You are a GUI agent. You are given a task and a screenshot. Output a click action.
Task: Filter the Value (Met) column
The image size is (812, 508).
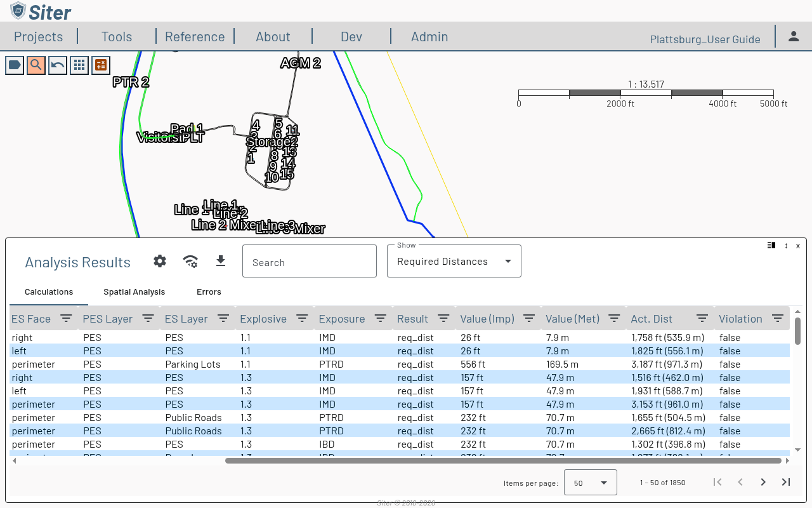[614, 318]
